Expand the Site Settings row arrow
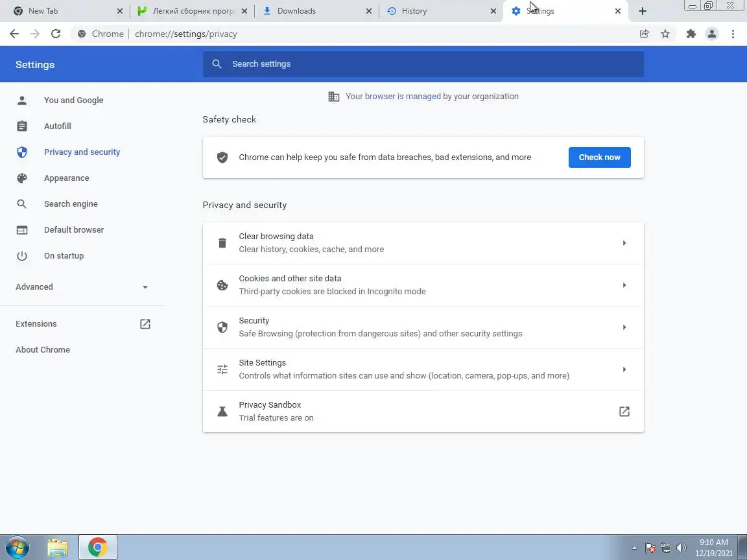Screen dimensions: 747x560 tap(624, 369)
